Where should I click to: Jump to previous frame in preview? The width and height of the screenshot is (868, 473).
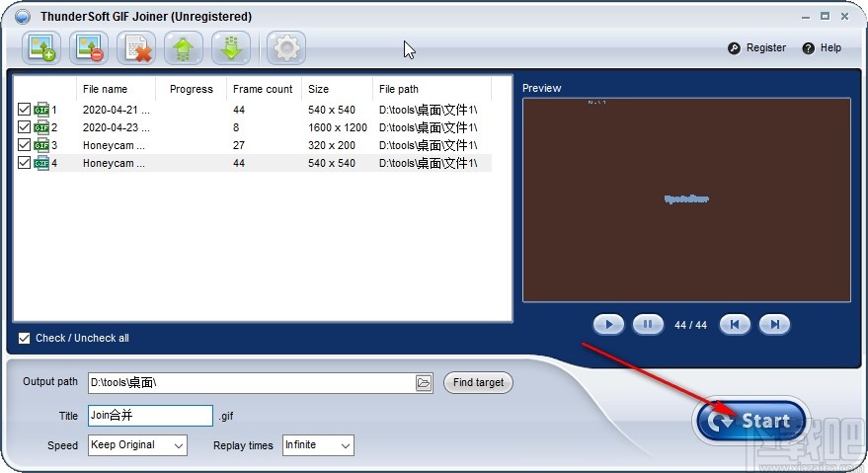click(735, 325)
